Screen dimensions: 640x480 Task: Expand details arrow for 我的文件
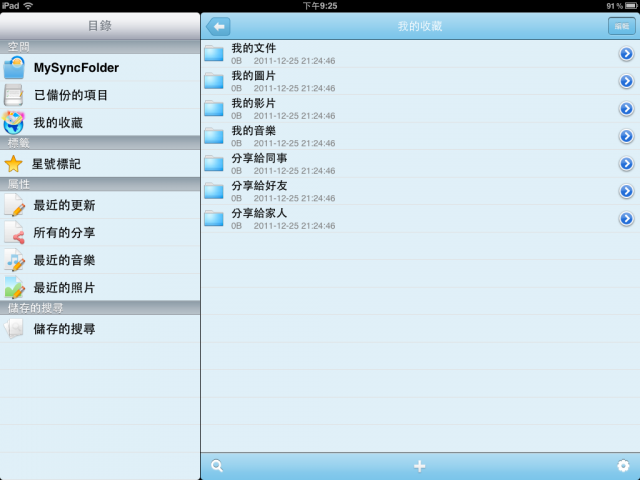coord(626,53)
